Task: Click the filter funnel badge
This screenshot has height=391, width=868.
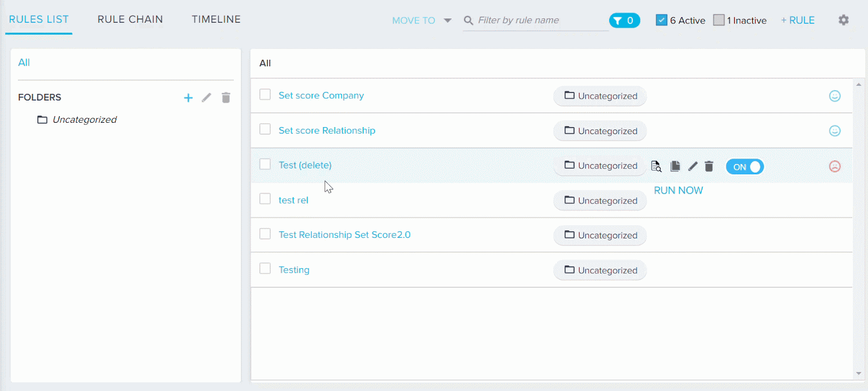Action: pyautogui.click(x=624, y=21)
